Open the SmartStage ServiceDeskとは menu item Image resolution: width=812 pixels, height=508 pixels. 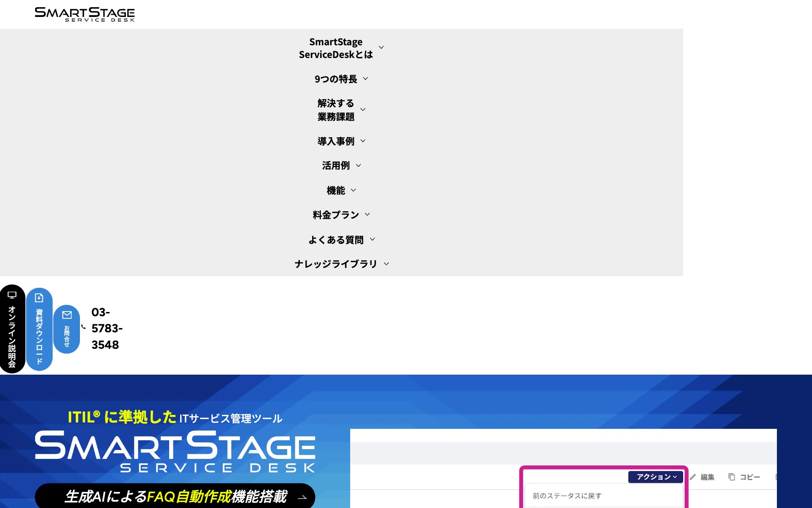coord(336,48)
